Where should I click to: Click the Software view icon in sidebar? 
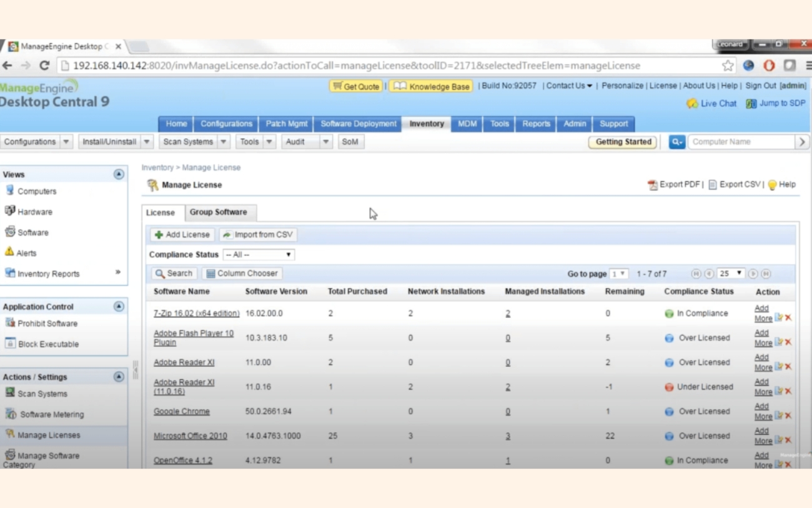(x=9, y=231)
